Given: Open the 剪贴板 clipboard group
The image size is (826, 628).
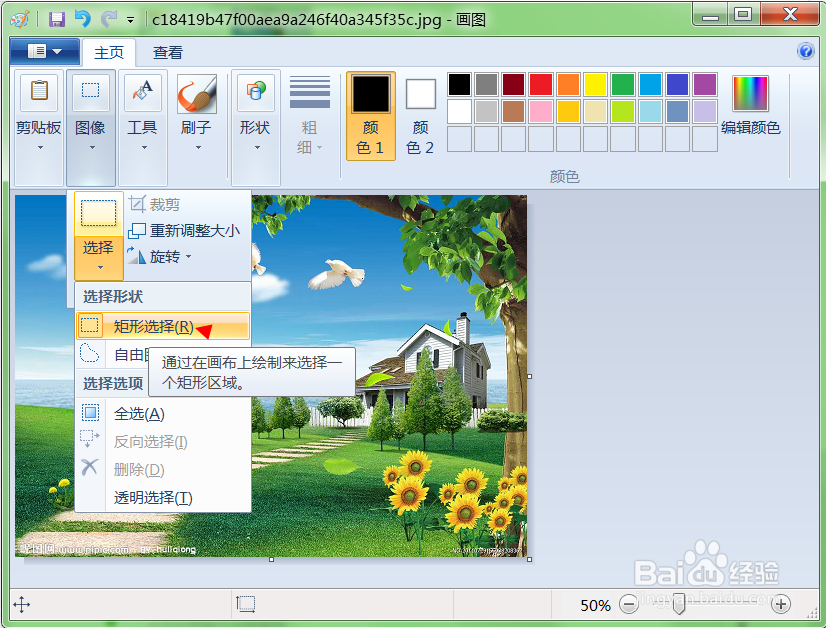Looking at the screenshot, I should (39, 128).
